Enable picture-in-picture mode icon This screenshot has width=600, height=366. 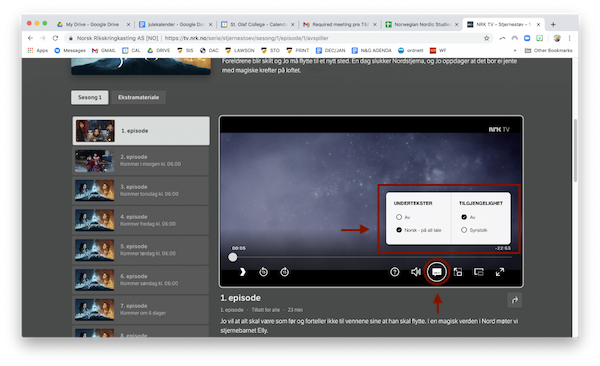[x=479, y=272]
